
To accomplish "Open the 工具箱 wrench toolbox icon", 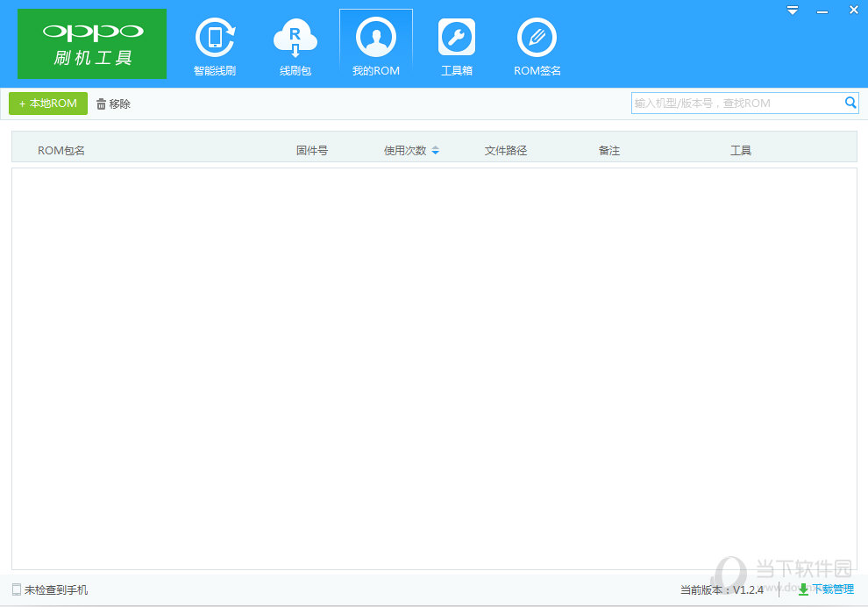I will tap(457, 37).
